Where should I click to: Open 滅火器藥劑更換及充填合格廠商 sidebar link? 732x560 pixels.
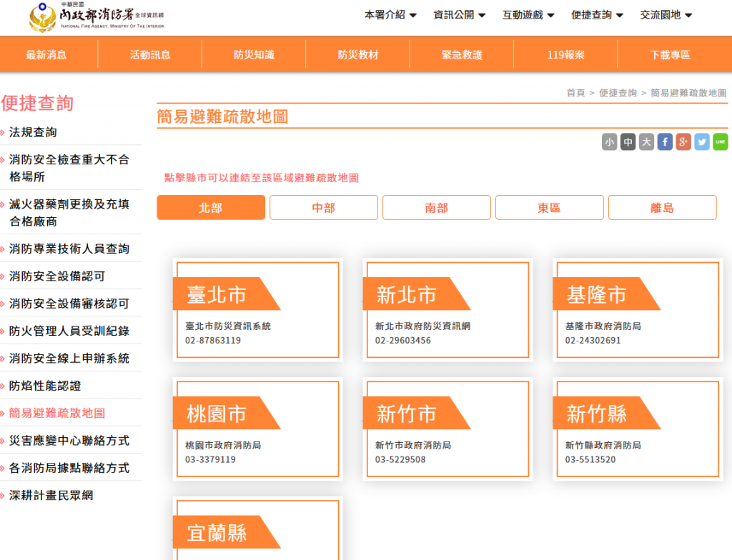click(x=69, y=212)
